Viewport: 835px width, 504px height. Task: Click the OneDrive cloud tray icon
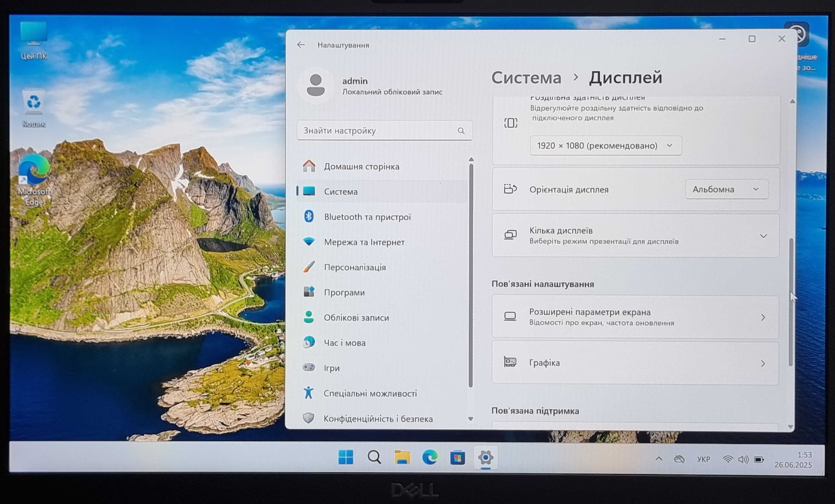click(x=679, y=459)
